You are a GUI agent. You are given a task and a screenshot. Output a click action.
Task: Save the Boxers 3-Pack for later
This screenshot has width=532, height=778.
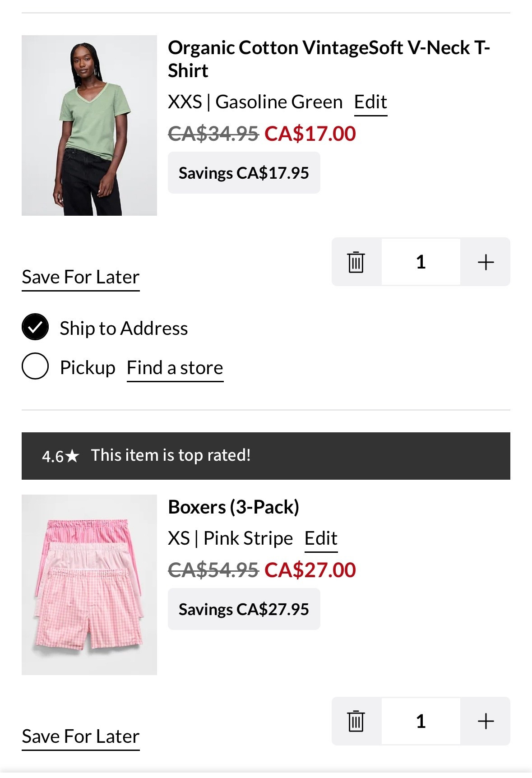pos(80,737)
